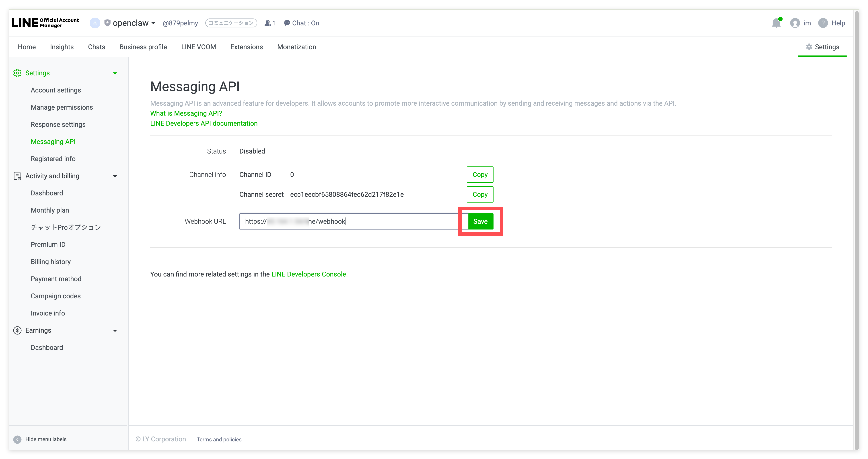Click the notification bell icon

776,23
